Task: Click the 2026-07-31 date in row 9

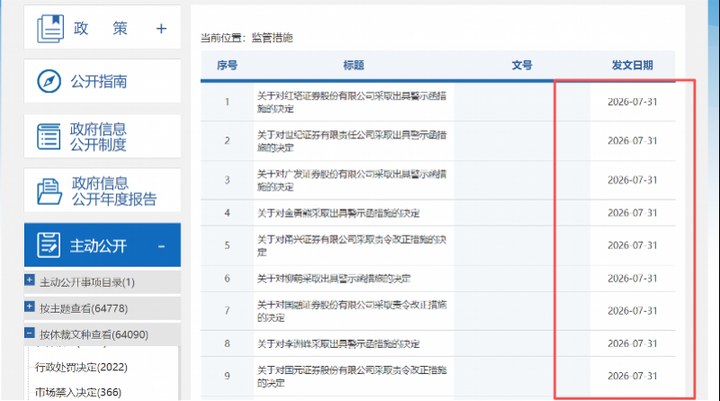Action: click(632, 376)
